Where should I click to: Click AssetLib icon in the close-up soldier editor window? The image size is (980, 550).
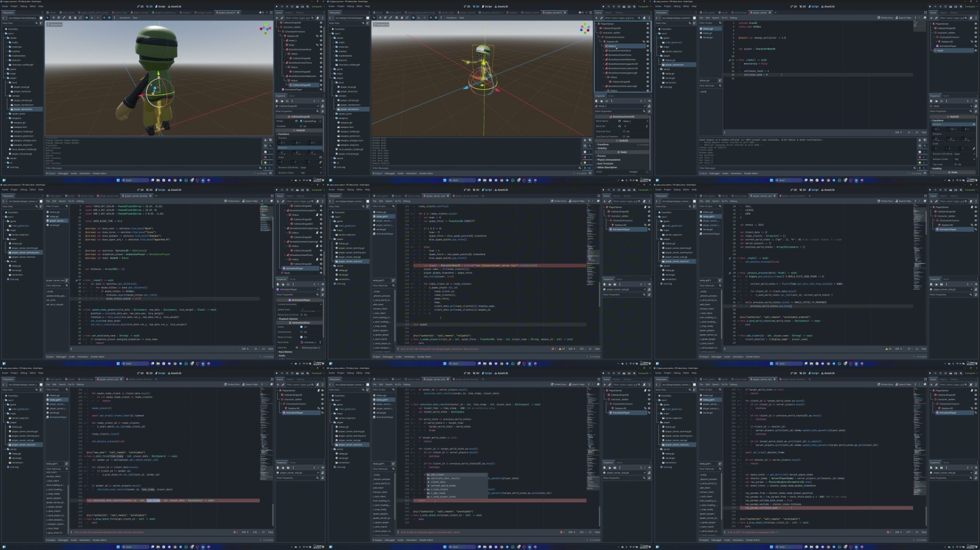pos(174,7)
